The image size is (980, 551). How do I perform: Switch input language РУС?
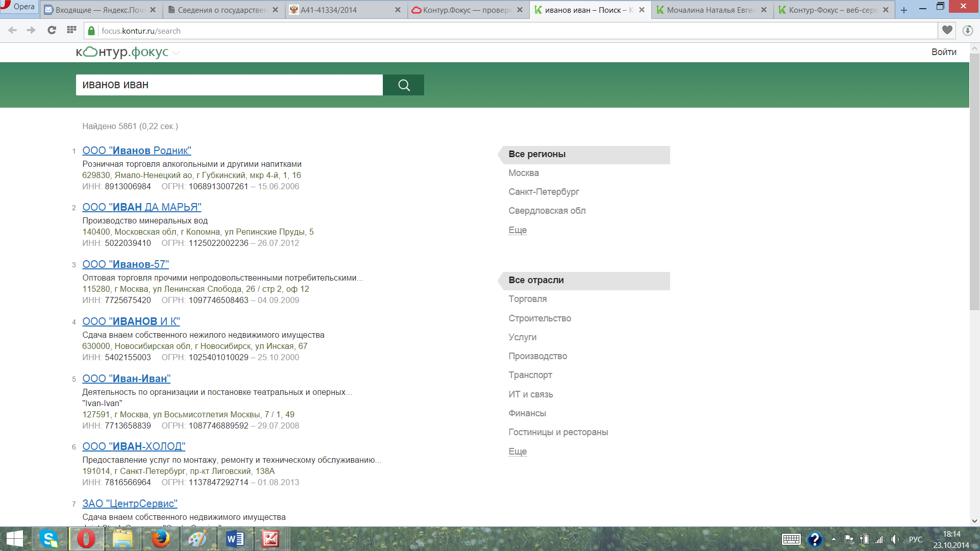(915, 539)
